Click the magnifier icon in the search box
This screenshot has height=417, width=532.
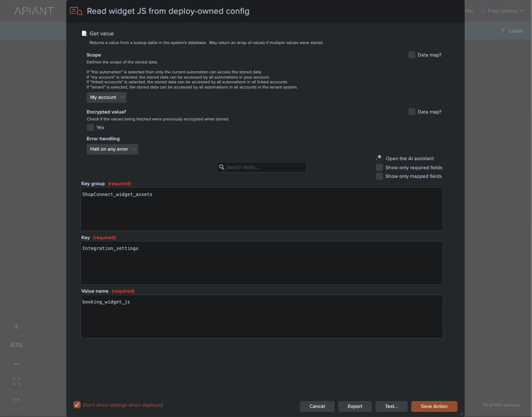(x=222, y=167)
